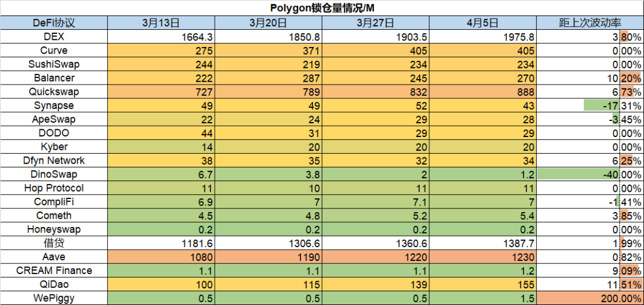Select the ApeSwap row label

[54, 120]
